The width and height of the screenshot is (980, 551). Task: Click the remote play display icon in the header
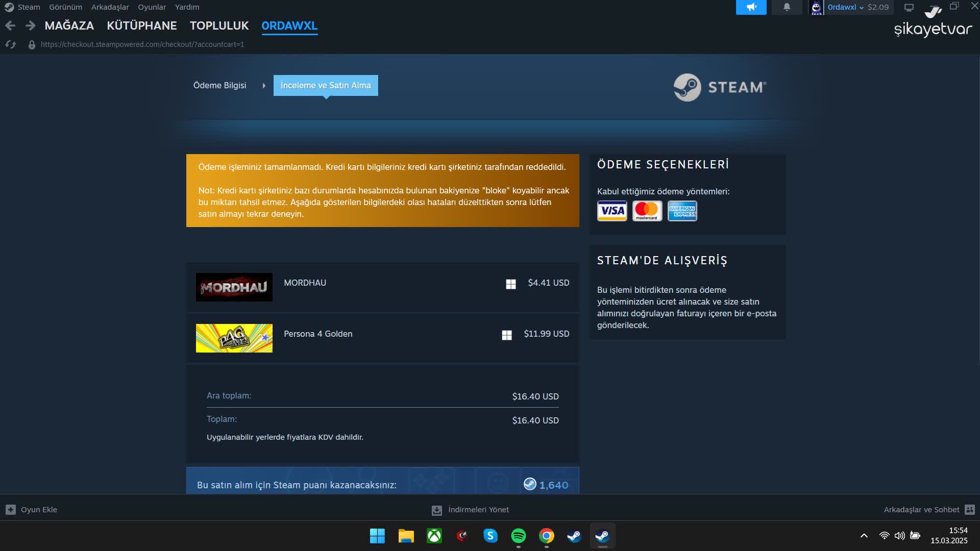point(909,7)
